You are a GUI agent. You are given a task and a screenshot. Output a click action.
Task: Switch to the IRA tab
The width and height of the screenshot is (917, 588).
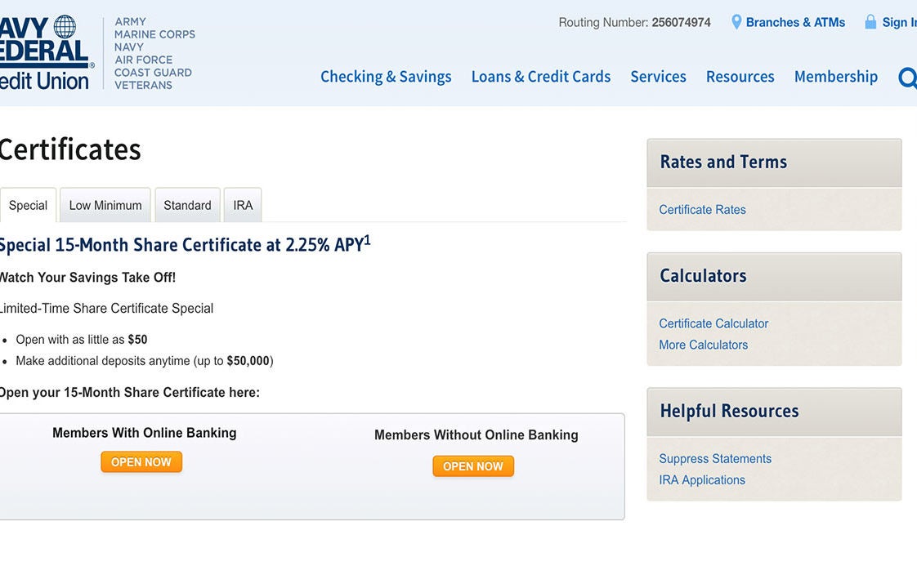click(x=243, y=206)
